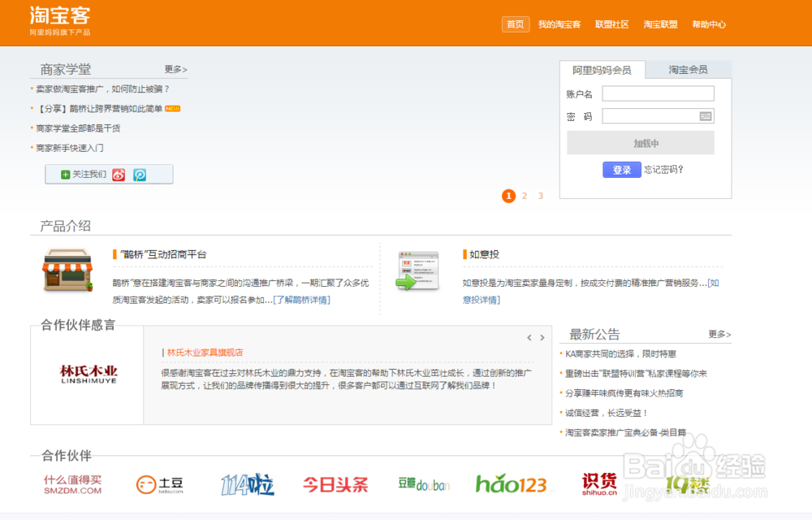Click the 忘记密码? link
The image size is (812, 520).
[x=664, y=169]
